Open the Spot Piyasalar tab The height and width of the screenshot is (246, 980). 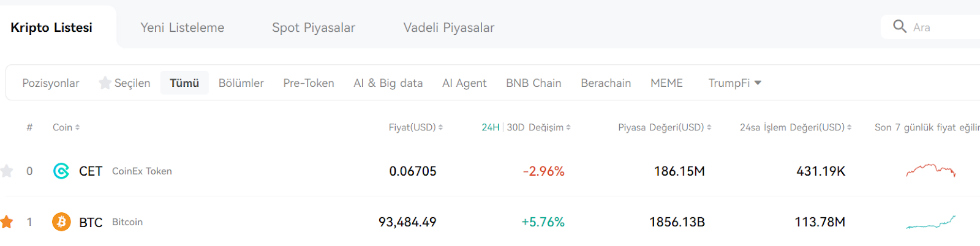tap(314, 28)
